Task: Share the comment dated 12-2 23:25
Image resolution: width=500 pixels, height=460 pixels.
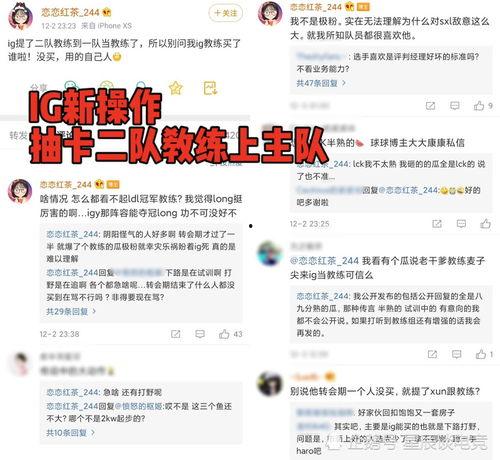Action: pyautogui.click(x=437, y=224)
